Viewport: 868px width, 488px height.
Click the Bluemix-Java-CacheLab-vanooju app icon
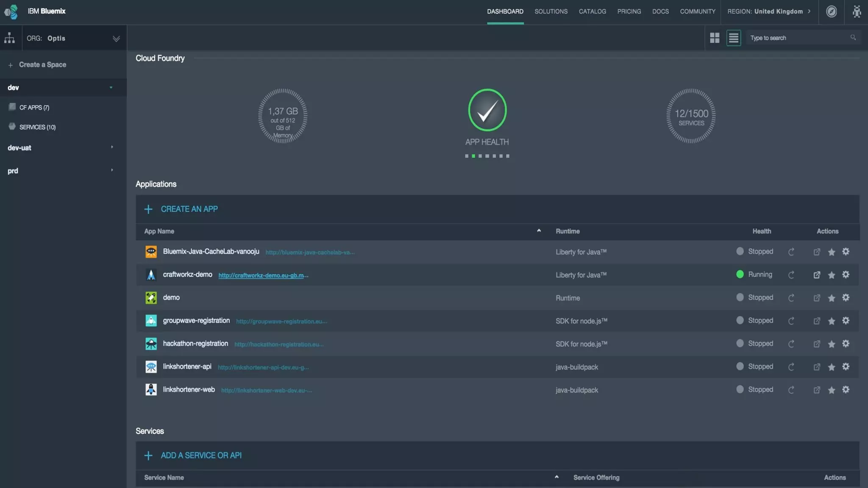[x=151, y=252]
